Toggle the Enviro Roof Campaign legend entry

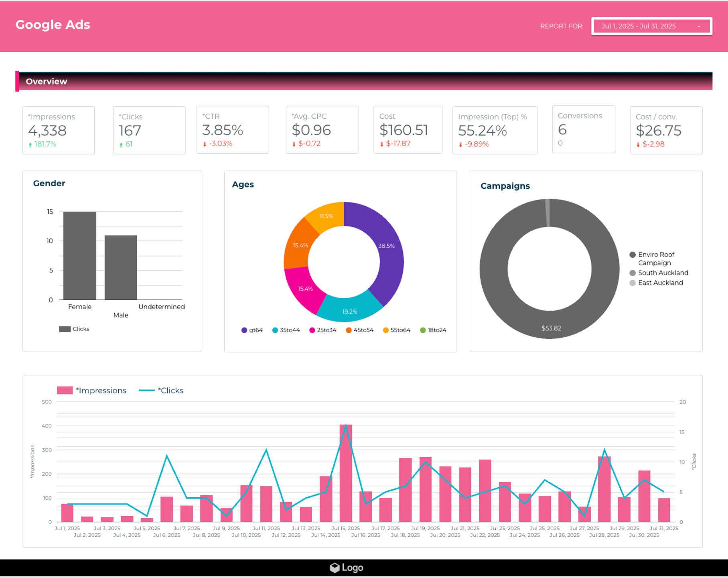click(653, 258)
